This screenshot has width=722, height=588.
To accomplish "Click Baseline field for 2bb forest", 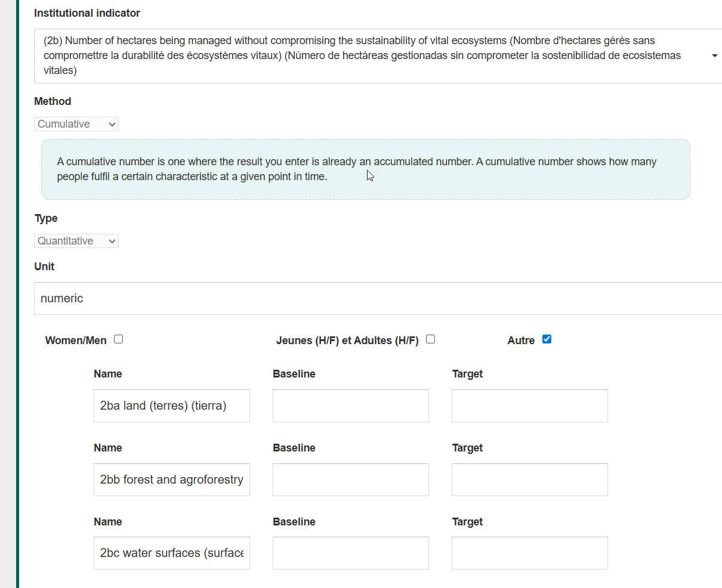I will pyautogui.click(x=350, y=479).
